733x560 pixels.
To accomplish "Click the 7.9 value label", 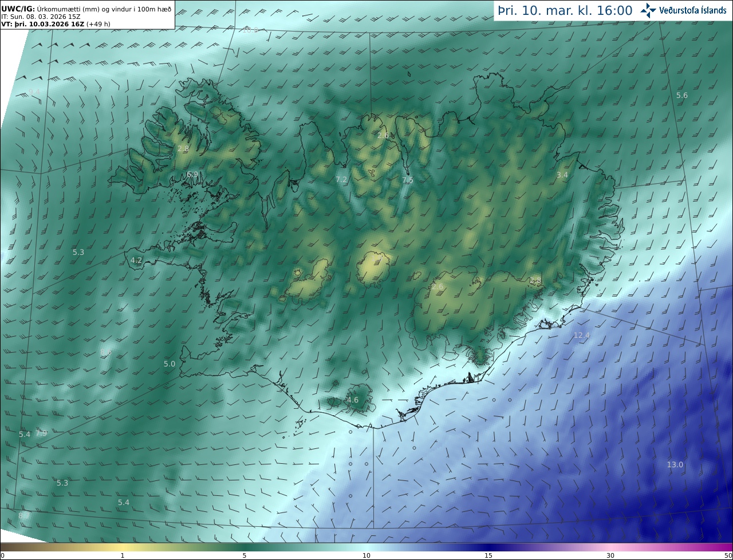I will click(41, 433).
